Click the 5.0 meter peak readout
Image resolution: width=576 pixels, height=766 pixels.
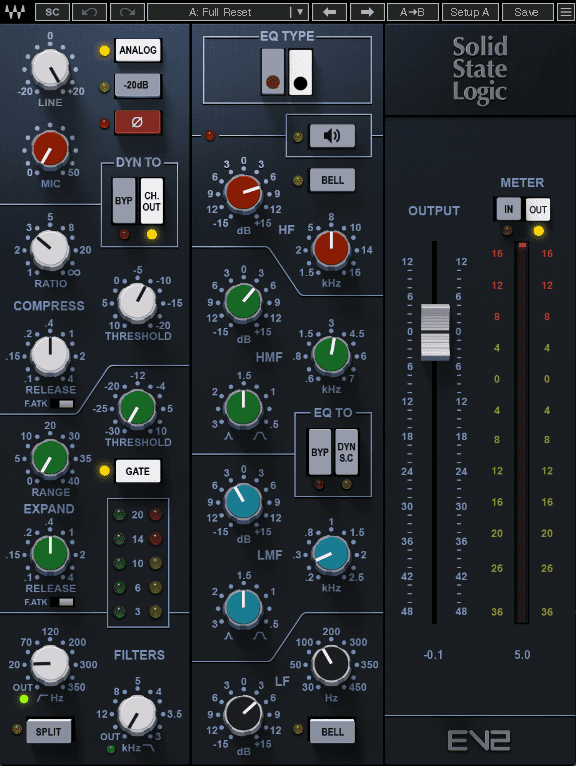coord(522,655)
